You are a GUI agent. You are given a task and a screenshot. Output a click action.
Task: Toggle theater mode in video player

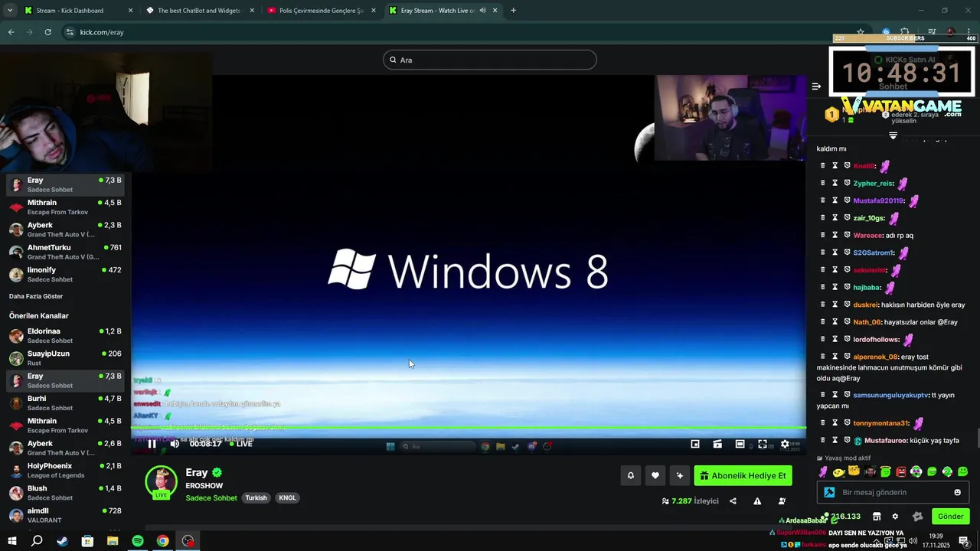point(740,444)
